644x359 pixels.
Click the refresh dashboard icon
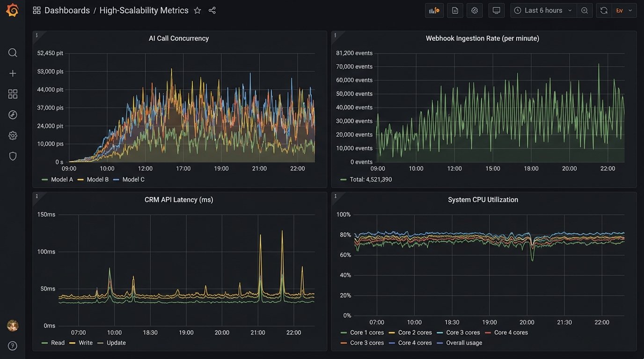click(604, 10)
